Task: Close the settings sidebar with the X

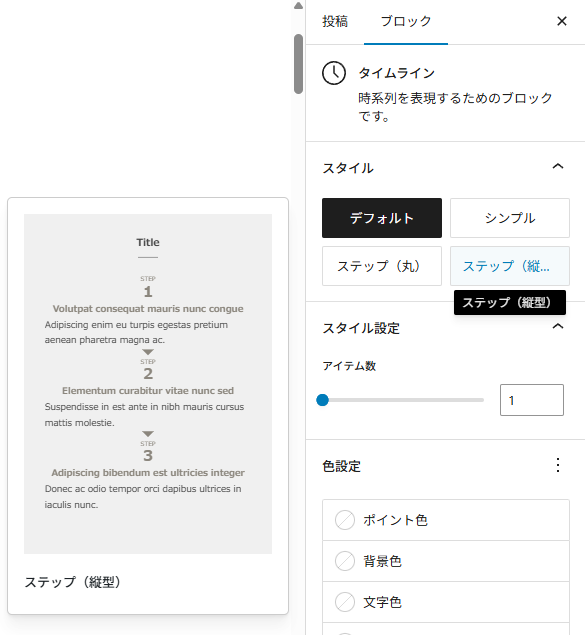Action: [x=562, y=21]
